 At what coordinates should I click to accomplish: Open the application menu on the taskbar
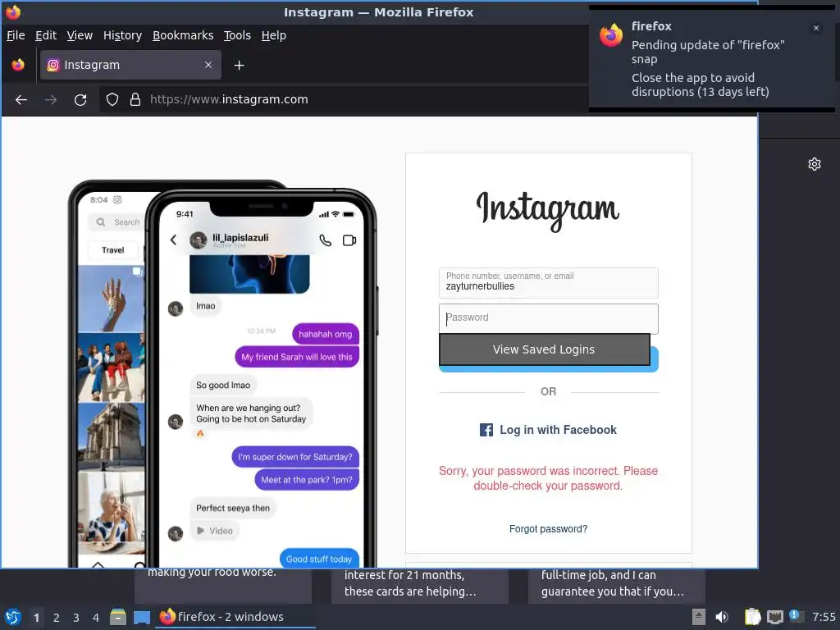click(x=13, y=617)
